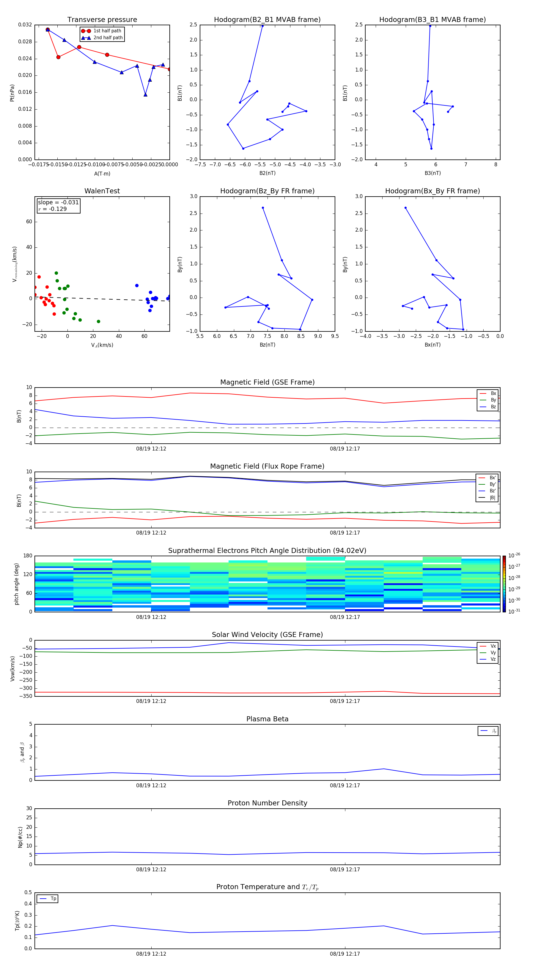Click the "WalenTest" plot title
Viewport: 535px width, 980px height.
tap(102, 191)
